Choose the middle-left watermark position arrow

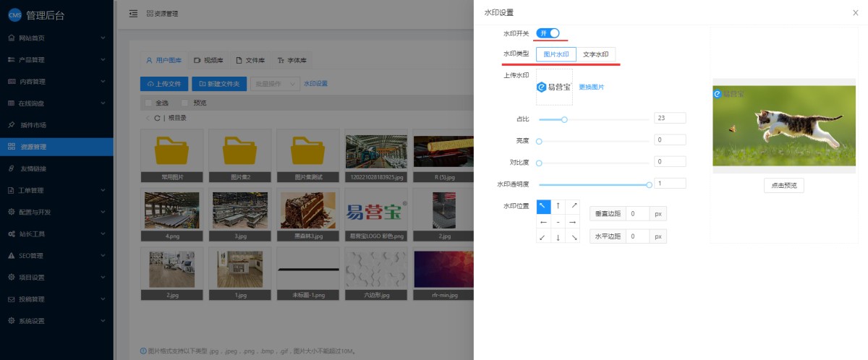click(x=543, y=222)
